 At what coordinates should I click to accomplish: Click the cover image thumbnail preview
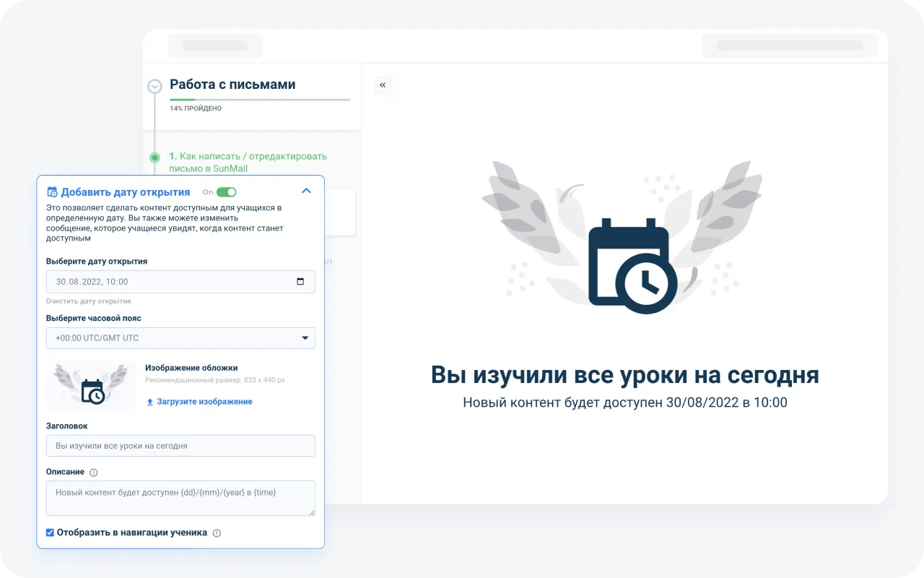coord(91,387)
